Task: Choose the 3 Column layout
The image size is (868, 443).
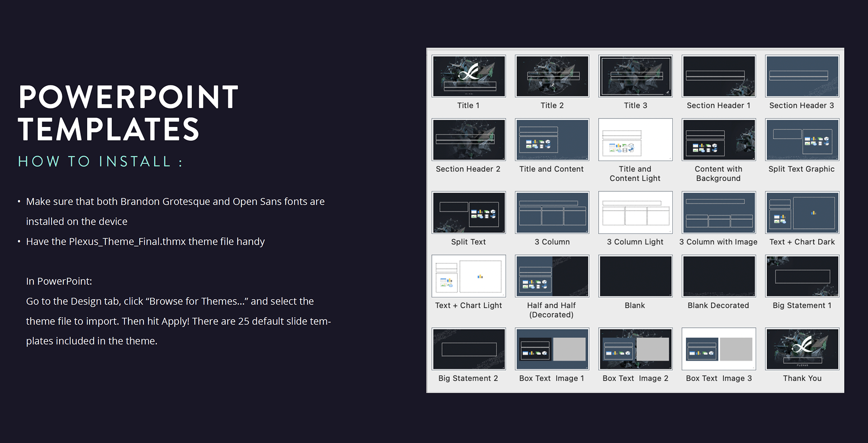Action: coord(552,212)
